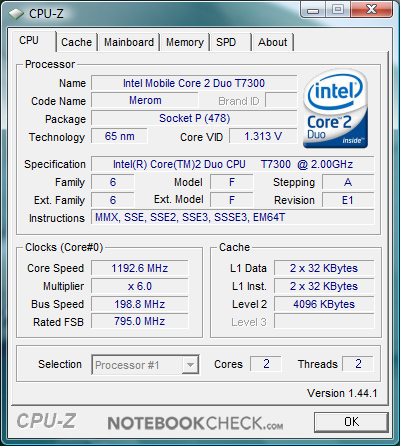
Task: Click the Intel Core 2 Duo logo
Action: 335,108
